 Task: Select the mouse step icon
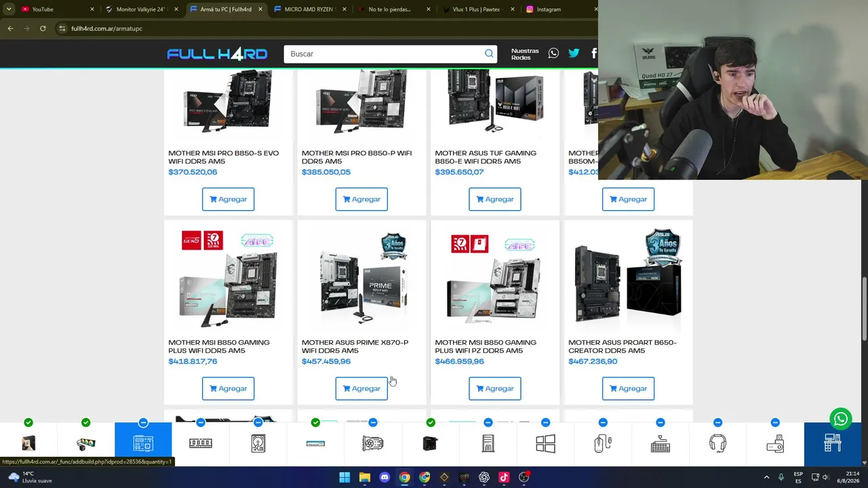(603, 443)
